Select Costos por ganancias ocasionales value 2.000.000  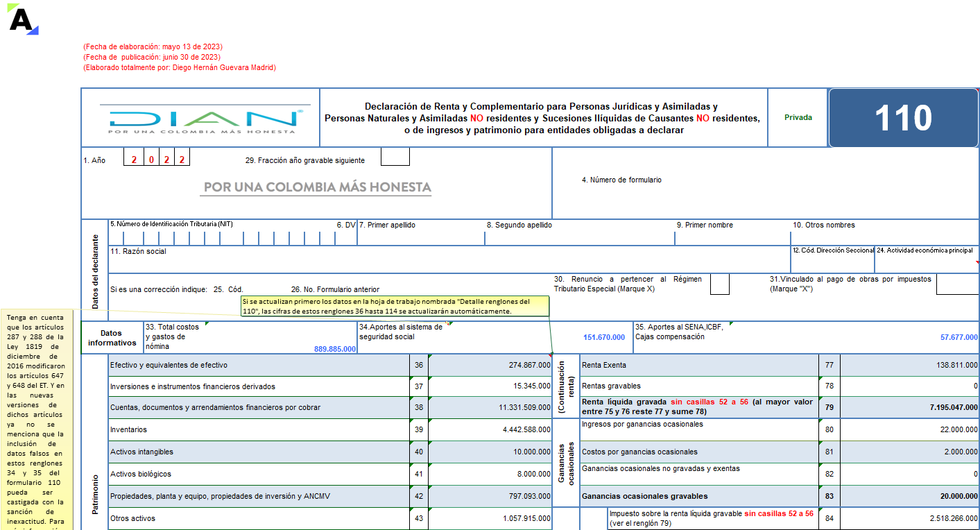click(x=909, y=452)
